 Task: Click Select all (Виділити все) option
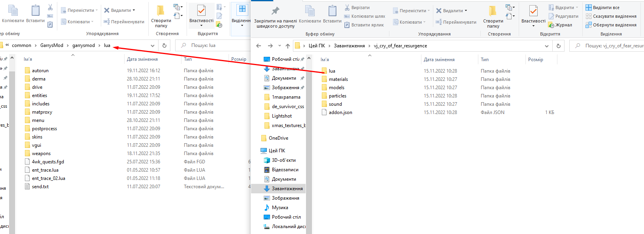click(x=602, y=7)
